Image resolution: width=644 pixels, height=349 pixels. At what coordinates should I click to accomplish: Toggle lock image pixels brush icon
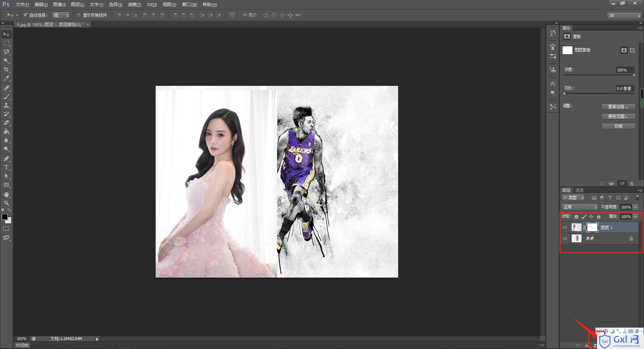point(584,217)
